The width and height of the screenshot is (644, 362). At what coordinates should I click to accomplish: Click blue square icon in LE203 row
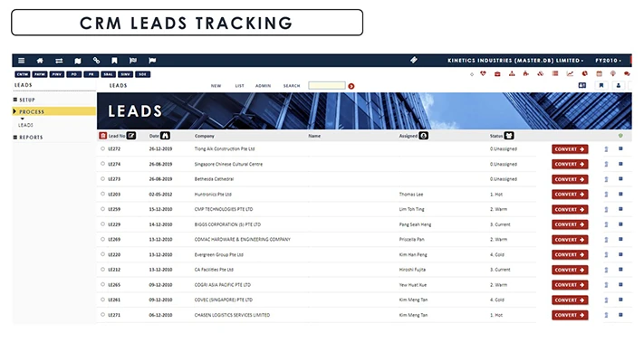(620, 194)
